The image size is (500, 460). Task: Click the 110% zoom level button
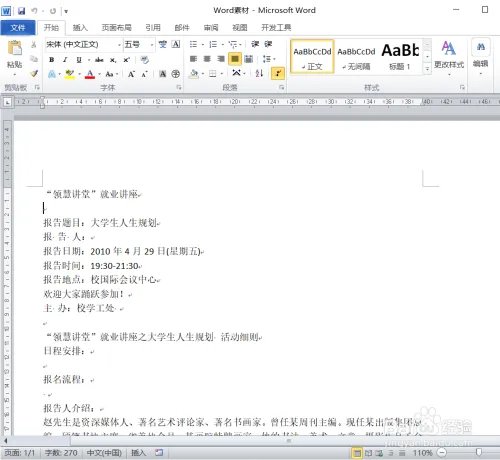coord(422,453)
